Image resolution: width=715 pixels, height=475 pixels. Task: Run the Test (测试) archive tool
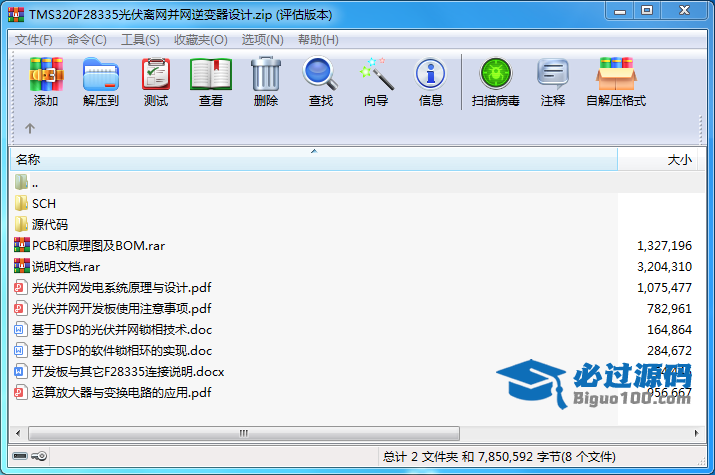pos(156,75)
